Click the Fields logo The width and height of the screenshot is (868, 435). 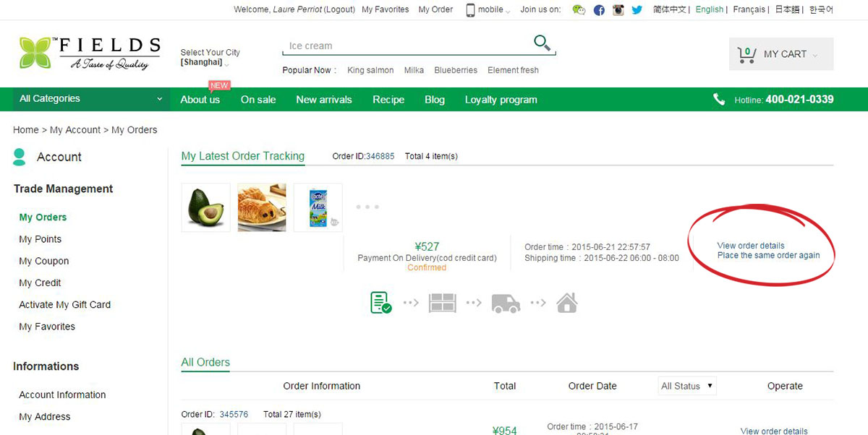coord(90,53)
